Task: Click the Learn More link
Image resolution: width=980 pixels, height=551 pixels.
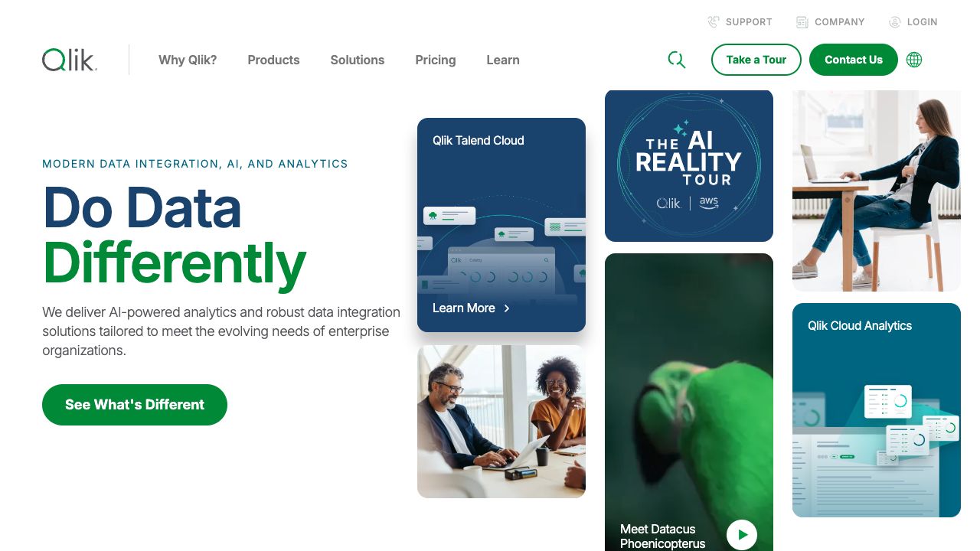Action: pos(464,308)
